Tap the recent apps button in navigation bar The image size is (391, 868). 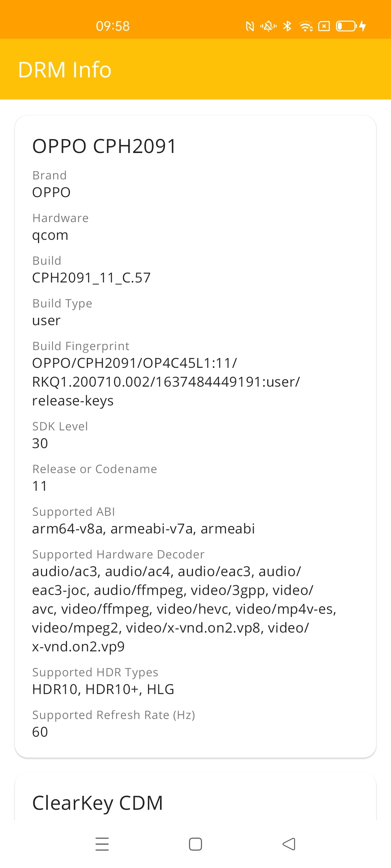(x=102, y=843)
